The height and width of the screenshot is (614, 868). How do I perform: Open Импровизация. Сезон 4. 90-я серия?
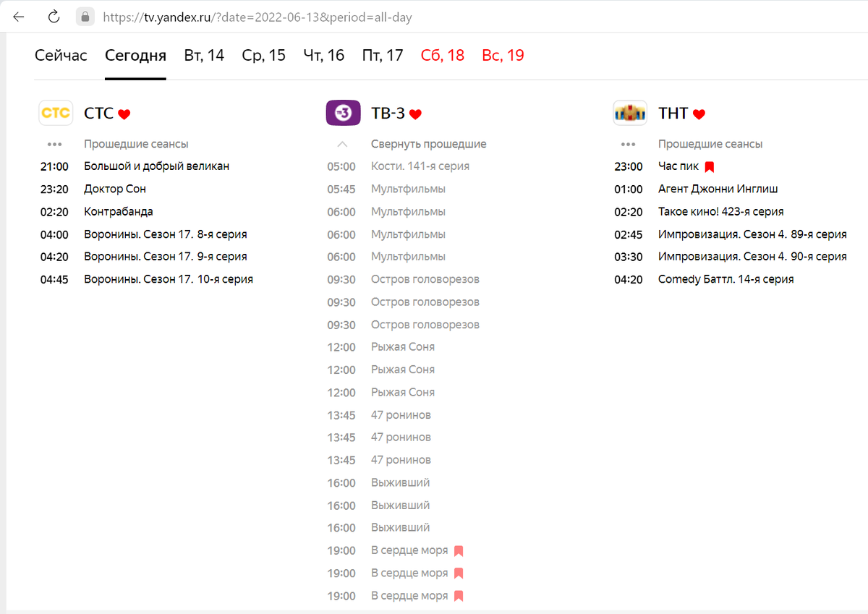(x=752, y=256)
